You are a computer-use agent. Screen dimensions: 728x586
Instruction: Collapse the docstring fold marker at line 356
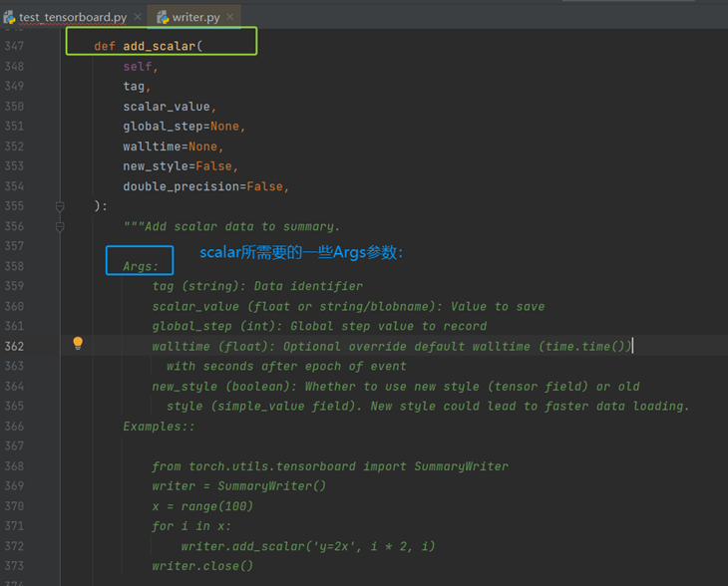(60, 226)
